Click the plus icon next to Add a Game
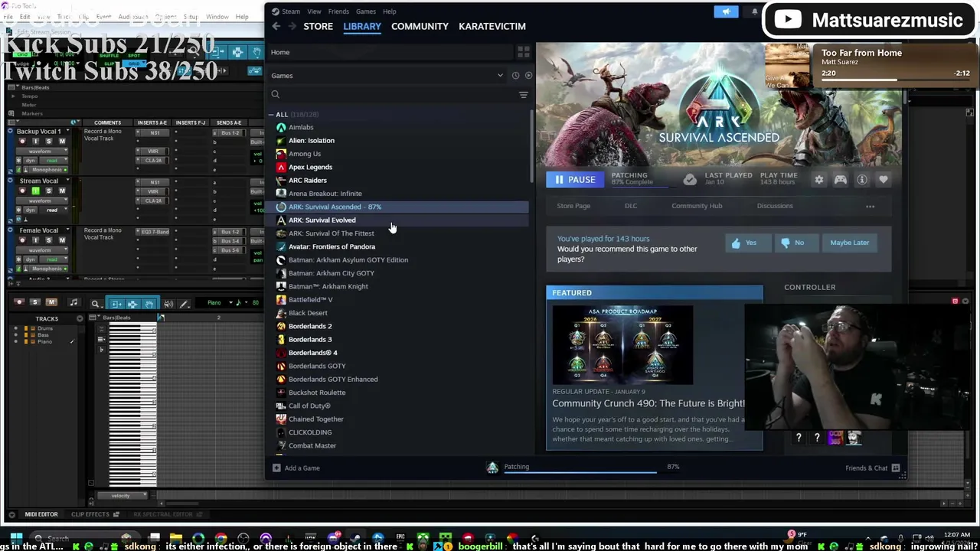This screenshot has width=980, height=551. (276, 468)
